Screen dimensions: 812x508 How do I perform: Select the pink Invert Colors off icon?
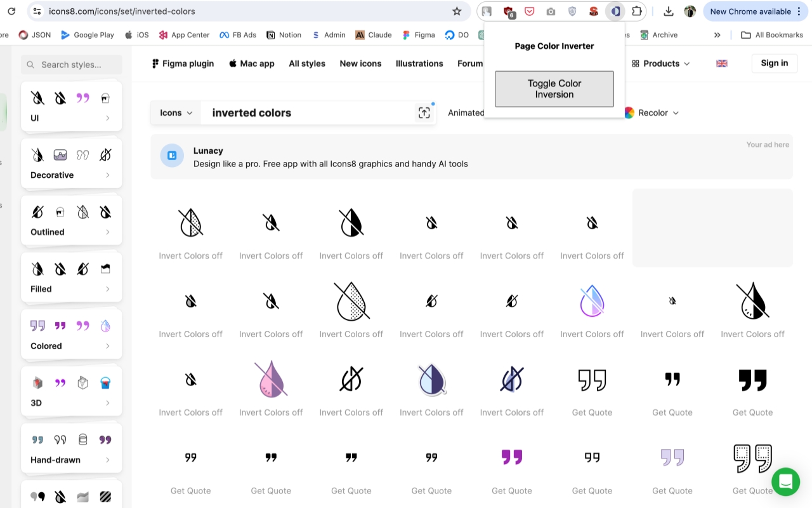(x=271, y=379)
